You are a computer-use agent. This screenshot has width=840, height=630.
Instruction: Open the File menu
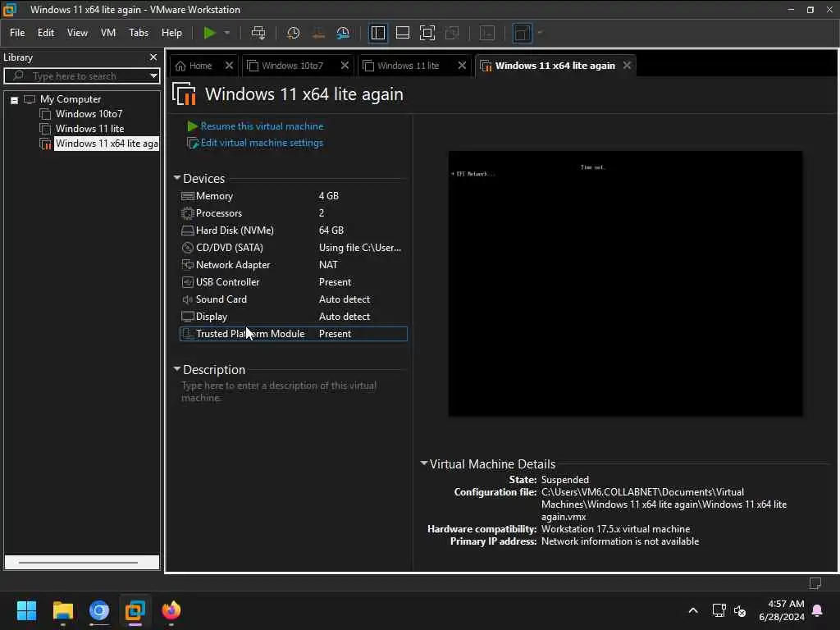(17, 33)
